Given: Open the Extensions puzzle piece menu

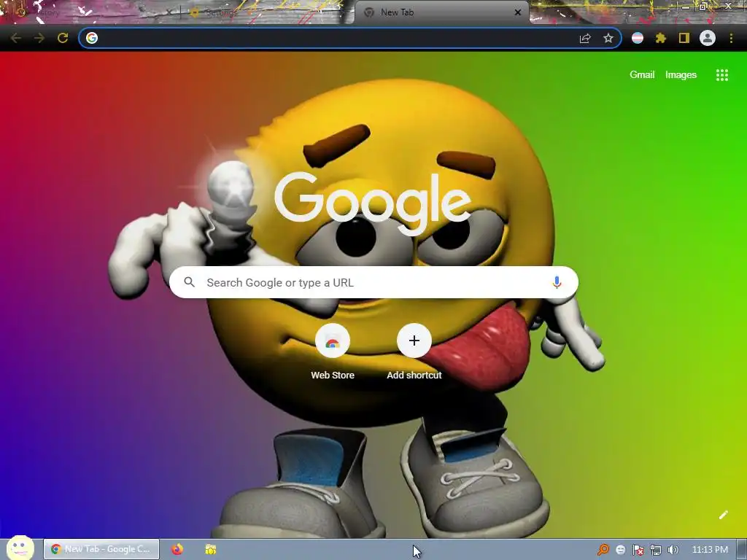Looking at the screenshot, I should point(660,38).
